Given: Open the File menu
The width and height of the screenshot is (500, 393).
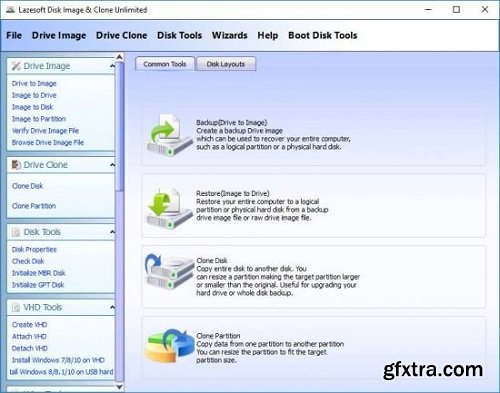Looking at the screenshot, I should point(14,35).
